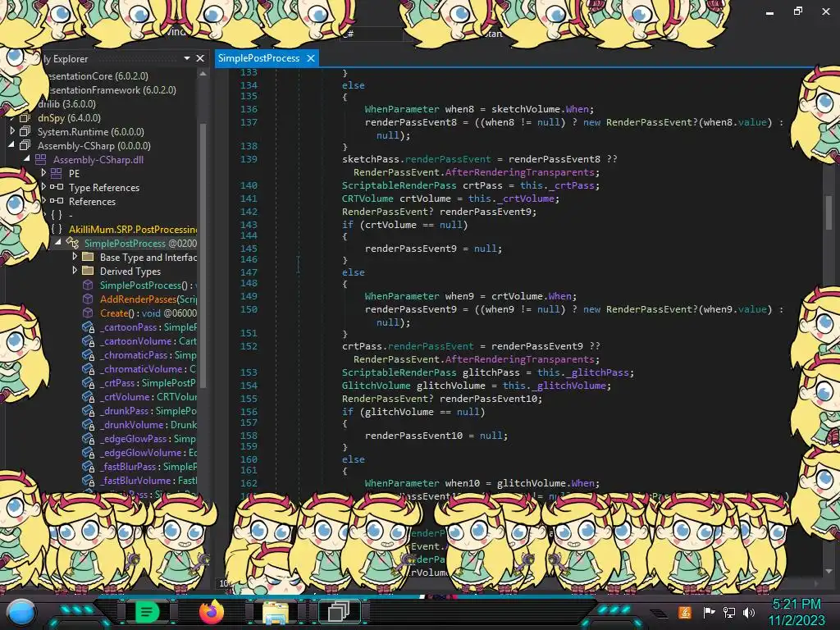
Task: Click the Assembly Explorer scroll up arrow
Action: (x=203, y=74)
